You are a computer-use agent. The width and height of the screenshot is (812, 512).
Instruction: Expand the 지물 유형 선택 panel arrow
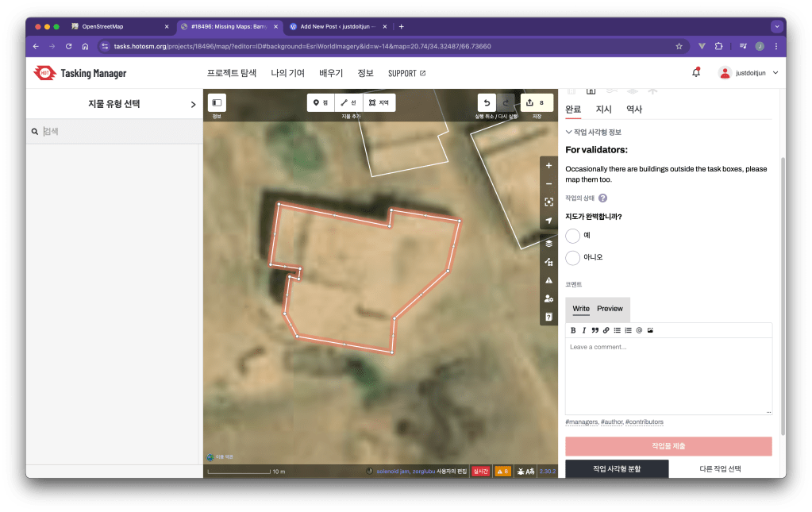(x=193, y=104)
